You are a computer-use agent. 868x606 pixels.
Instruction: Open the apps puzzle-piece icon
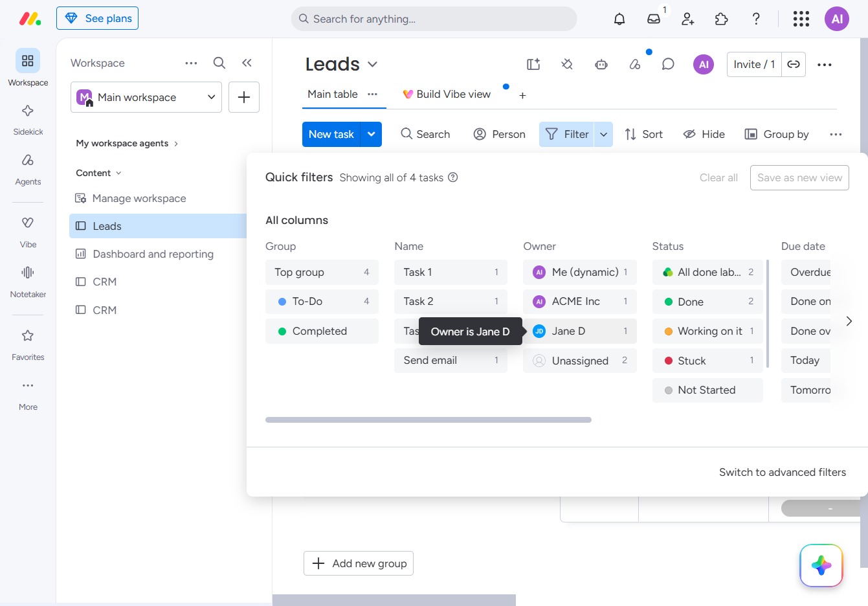(x=722, y=19)
